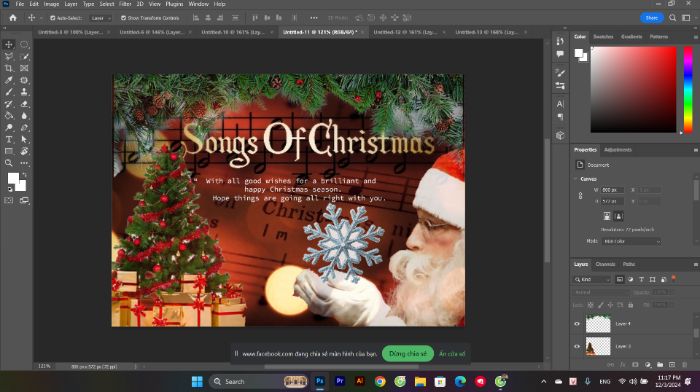Pick a color on the vertical hue slider
The width and height of the screenshot is (700, 392).
point(688,89)
